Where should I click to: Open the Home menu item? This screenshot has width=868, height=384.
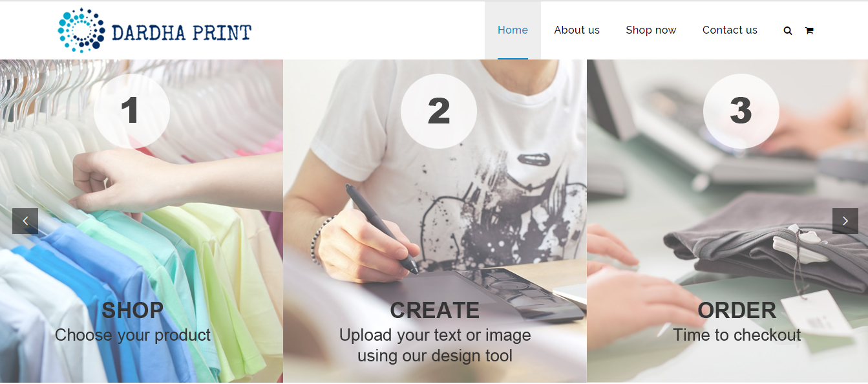coord(513,30)
